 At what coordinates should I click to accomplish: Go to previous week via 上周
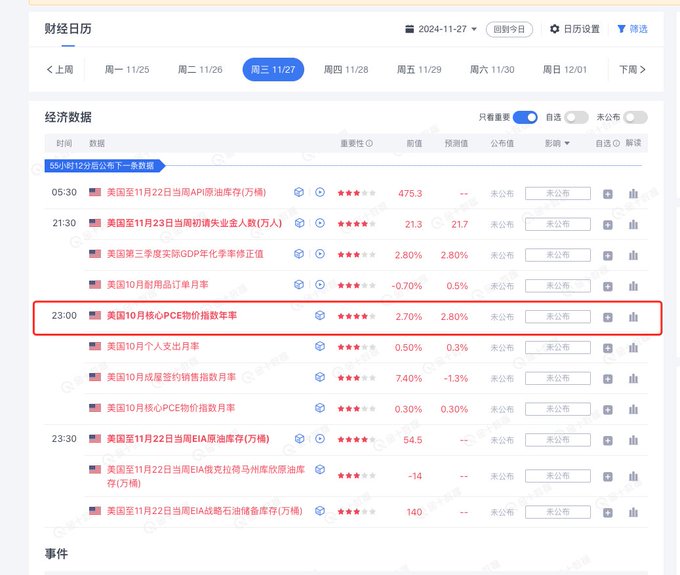(60, 70)
